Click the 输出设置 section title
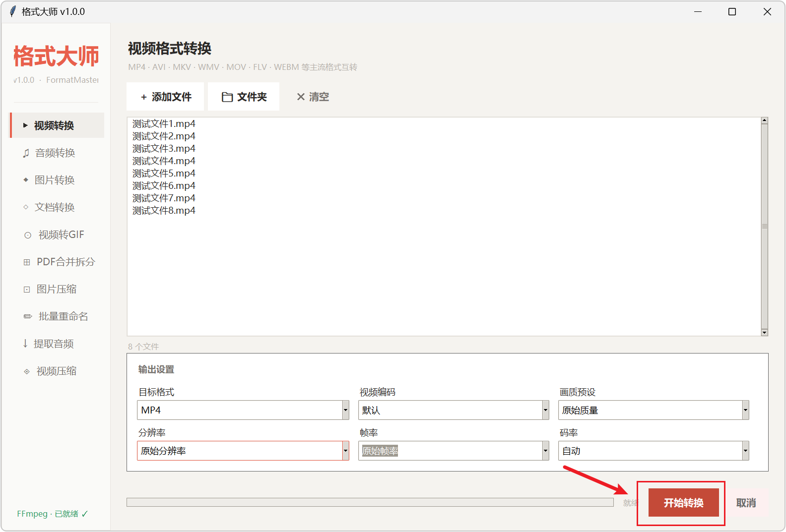Screen dimensions: 786x532 coord(156,369)
